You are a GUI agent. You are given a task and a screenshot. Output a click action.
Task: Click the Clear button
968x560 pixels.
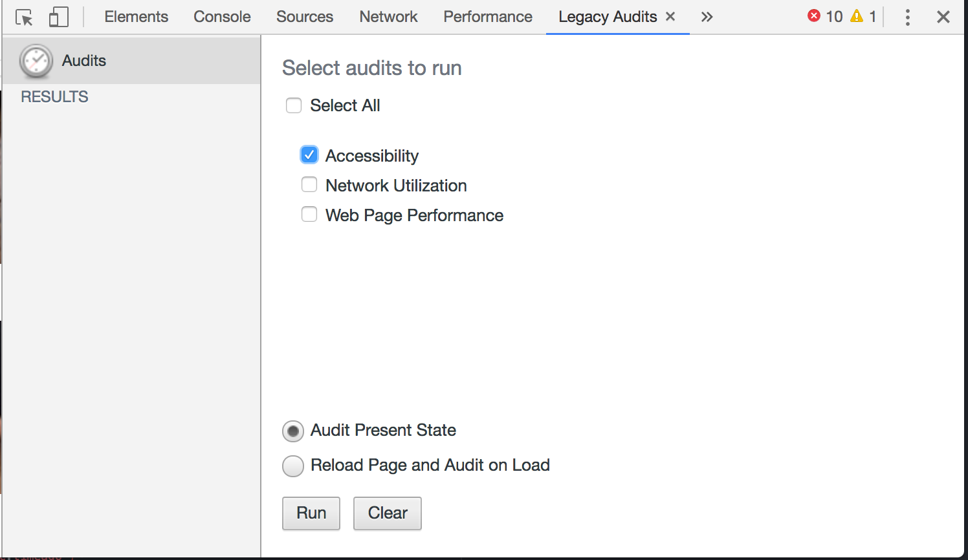[x=388, y=513]
